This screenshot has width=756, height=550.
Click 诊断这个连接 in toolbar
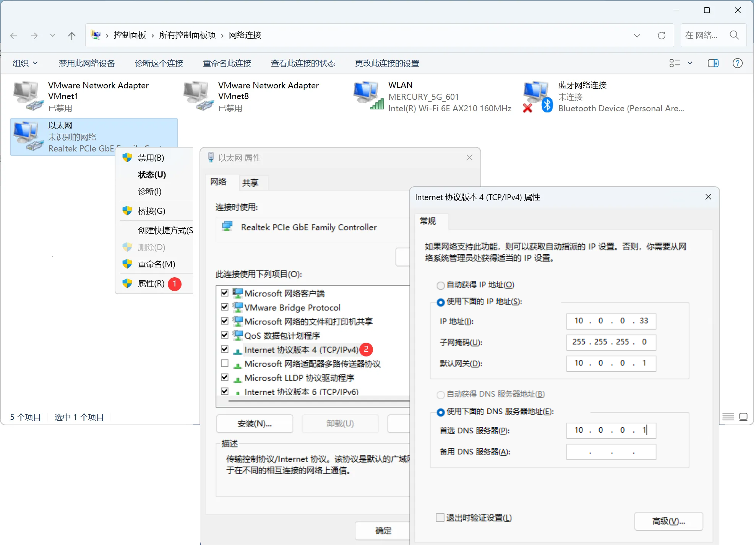pyautogui.click(x=159, y=63)
